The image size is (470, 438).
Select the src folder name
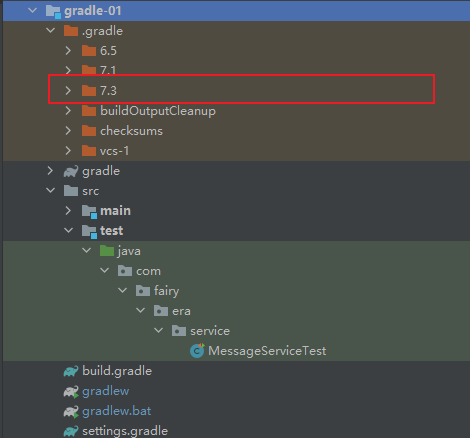click(91, 191)
